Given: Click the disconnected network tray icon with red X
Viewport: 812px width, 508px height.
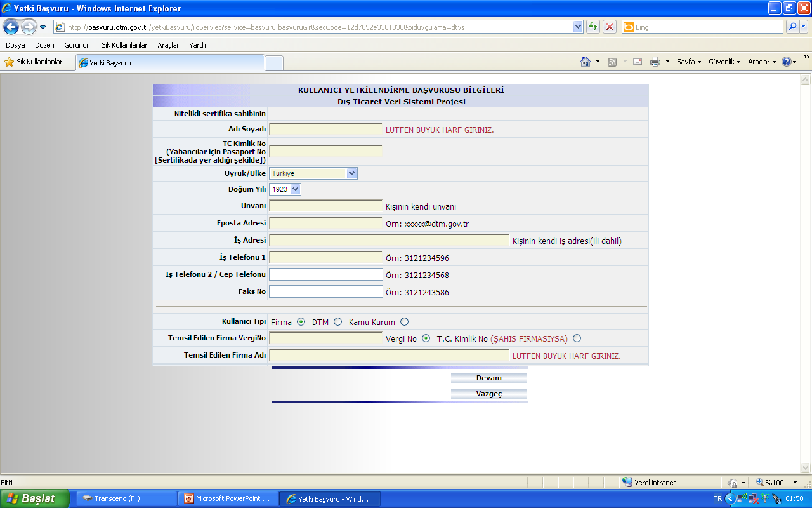Looking at the screenshot, I should [753, 498].
